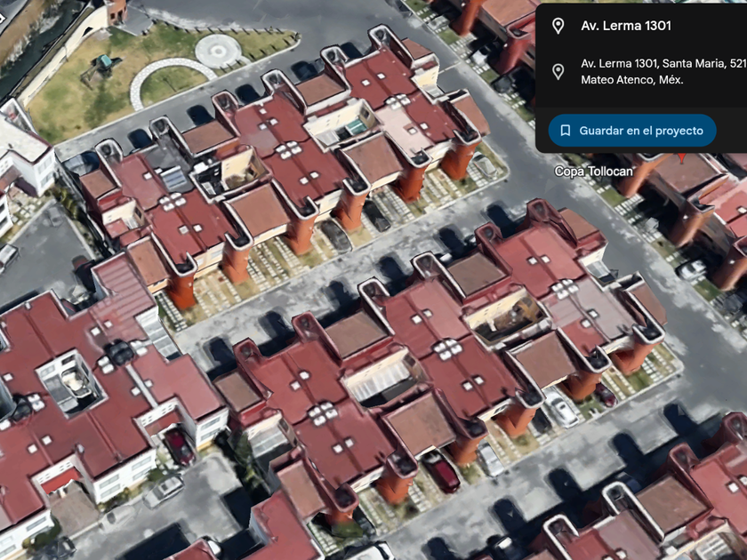747x560 pixels.
Task: Click the maroon car in the left driveway
Action: tap(179, 446)
